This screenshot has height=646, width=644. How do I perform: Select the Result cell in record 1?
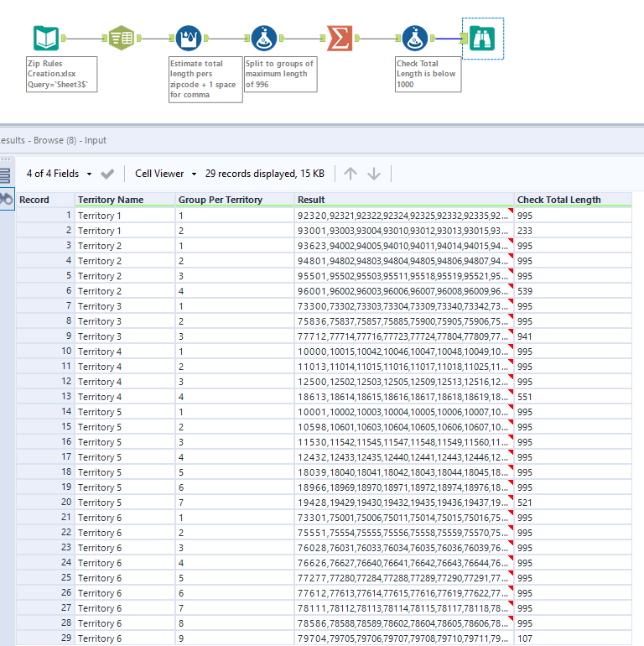click(x=402, y=216)
